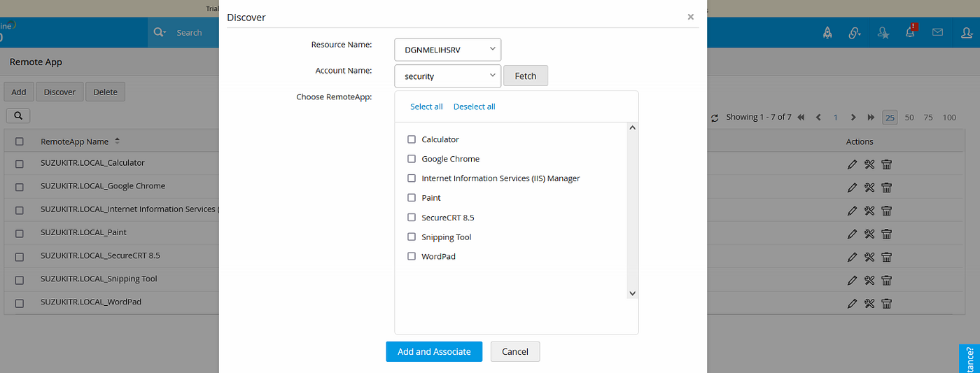The height and width of the screenshot is (373, 980).
Task: Click the magnifier search icon above the table
Action: pos(18,115)
